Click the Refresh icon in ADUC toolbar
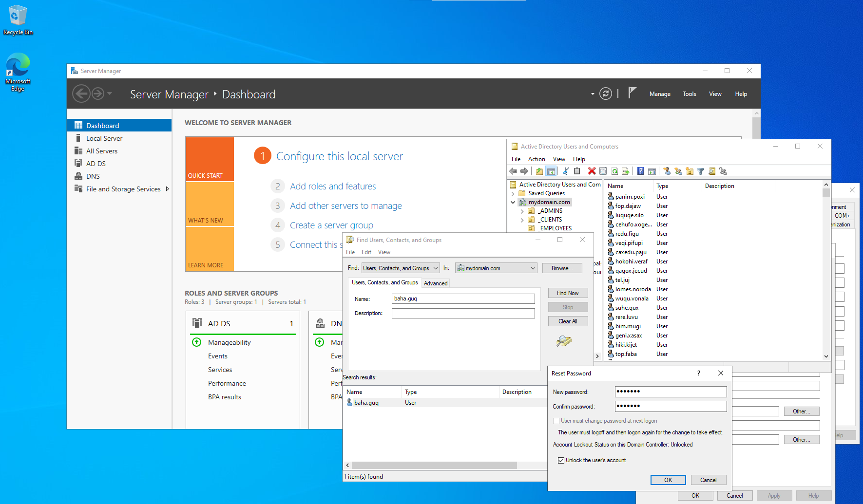 pyautogui.click(x=614, y=171)
